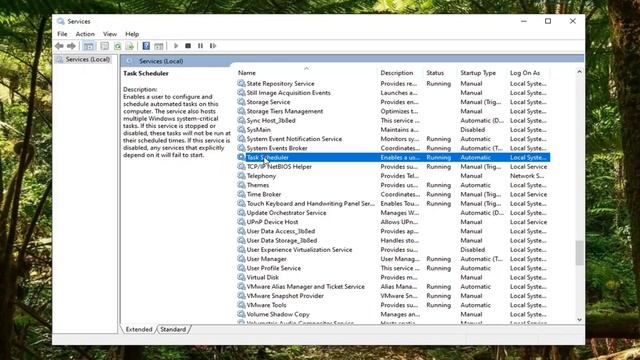The height and width of the screenshot is (360, 640).
Task: Sort by the Status column header
Action: (440, 73)
